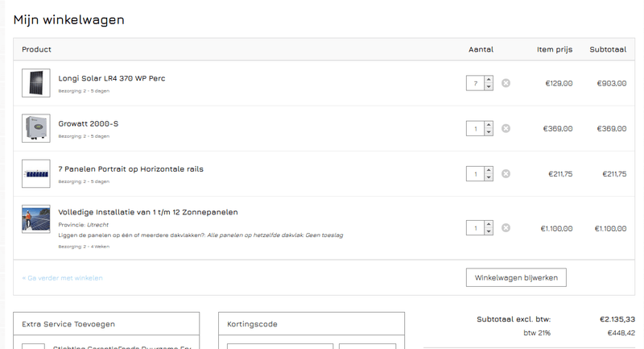This screenshot has width=644, height=349.
Task: Click quantity field for Longi Solar LR4
Action: [476, 83]
